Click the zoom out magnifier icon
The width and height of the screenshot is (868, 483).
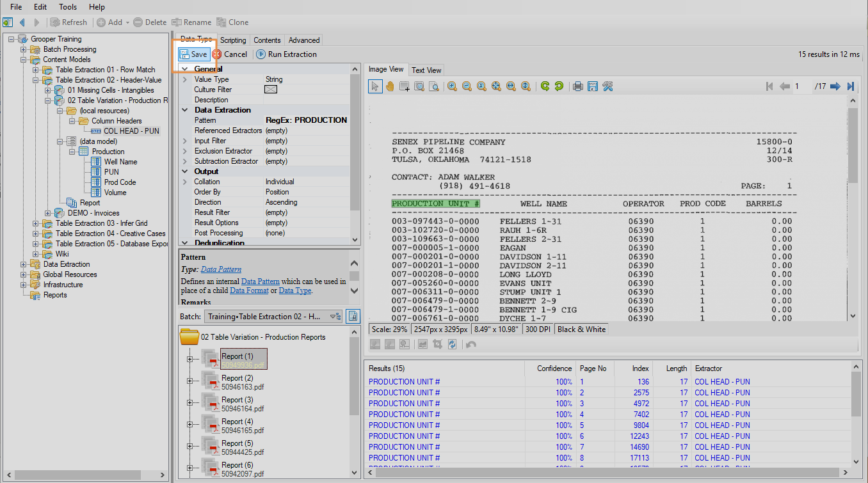467,86
